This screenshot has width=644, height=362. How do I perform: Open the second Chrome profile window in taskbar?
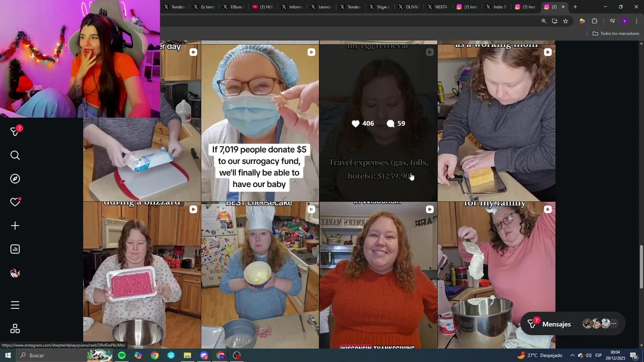click(x=220, y=355)
